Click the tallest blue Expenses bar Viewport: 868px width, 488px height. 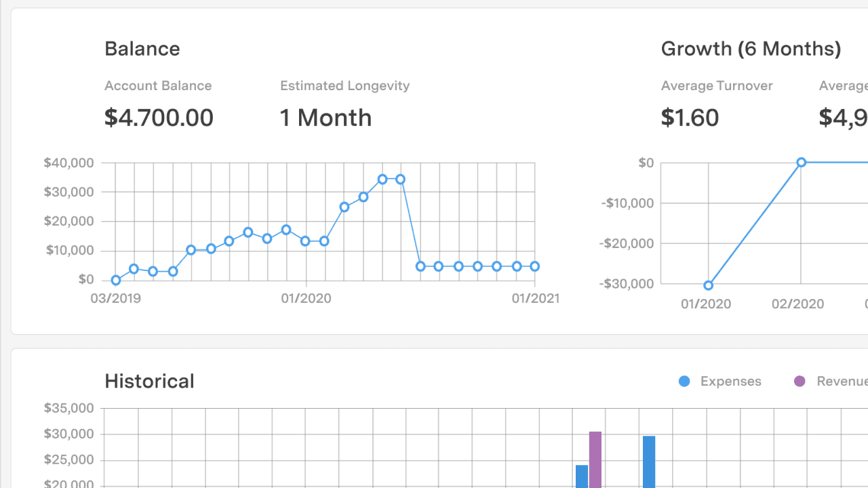649,462
